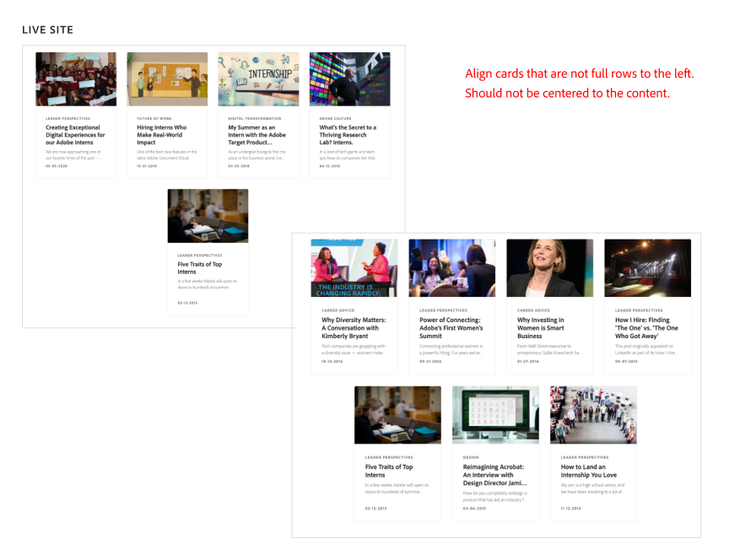
Task: Click the FUTURE OF WORK category tag
Action: click(x=154, y=119)
